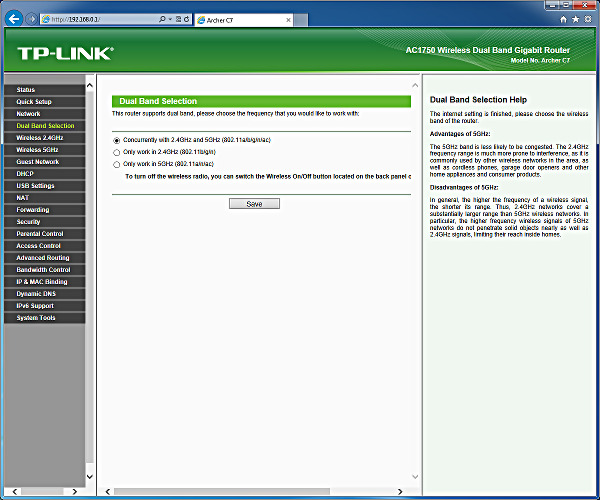The width and height of the screenshot is (600, 500).
Task: Open Status menu item
Action: (45, 90)
